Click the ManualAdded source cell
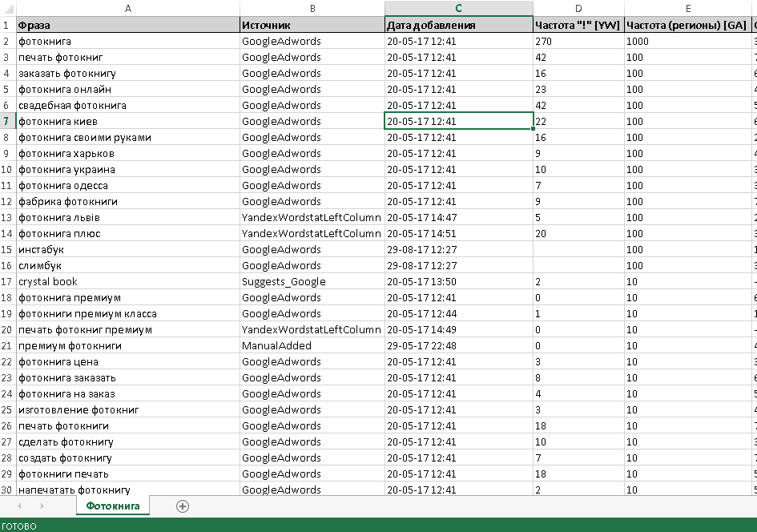This screenshot has width=757, height=532. (312, 345)
